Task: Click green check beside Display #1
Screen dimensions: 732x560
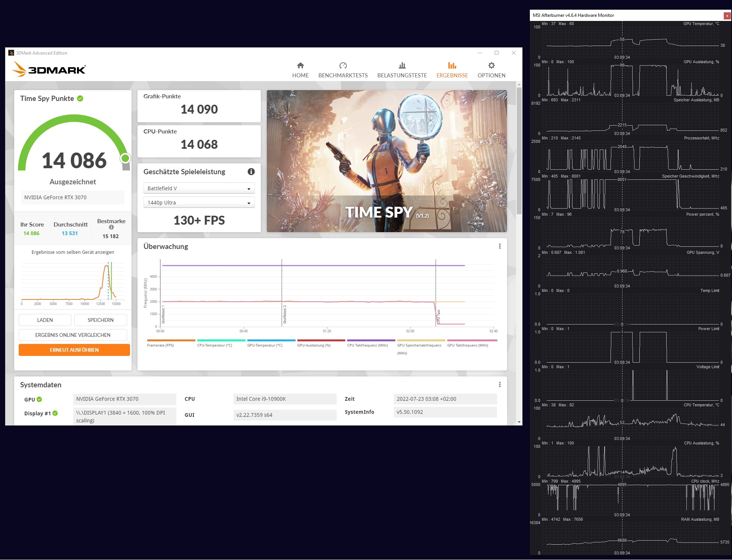Action: (x=55, y=413)
